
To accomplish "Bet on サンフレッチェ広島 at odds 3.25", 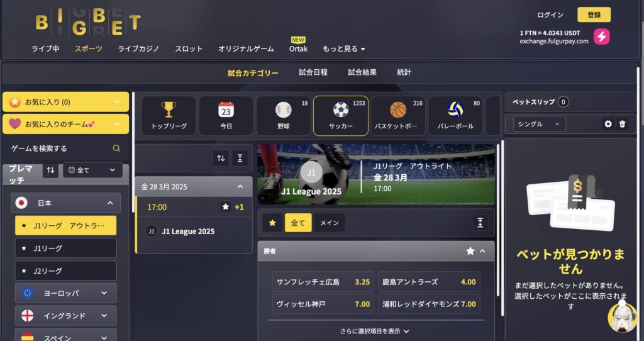I will pyautogui.click(x=323, y=282).
